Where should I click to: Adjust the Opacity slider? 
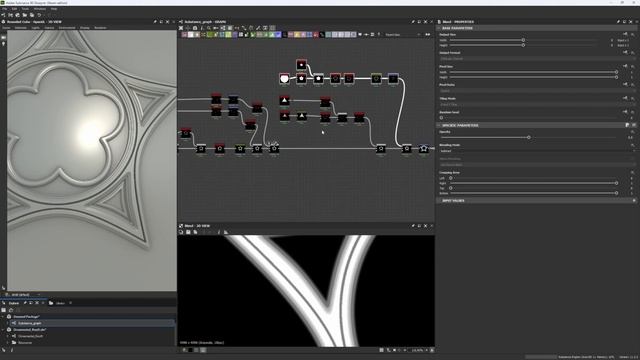pyautogui.click(x=529, y=138)
